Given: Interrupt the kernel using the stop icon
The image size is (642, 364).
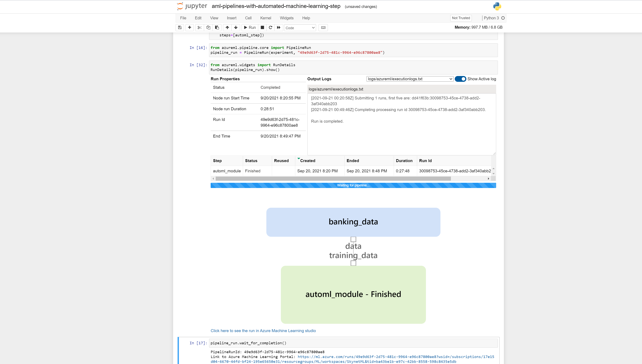Looking at the screenshot, I should click(262, 27).
